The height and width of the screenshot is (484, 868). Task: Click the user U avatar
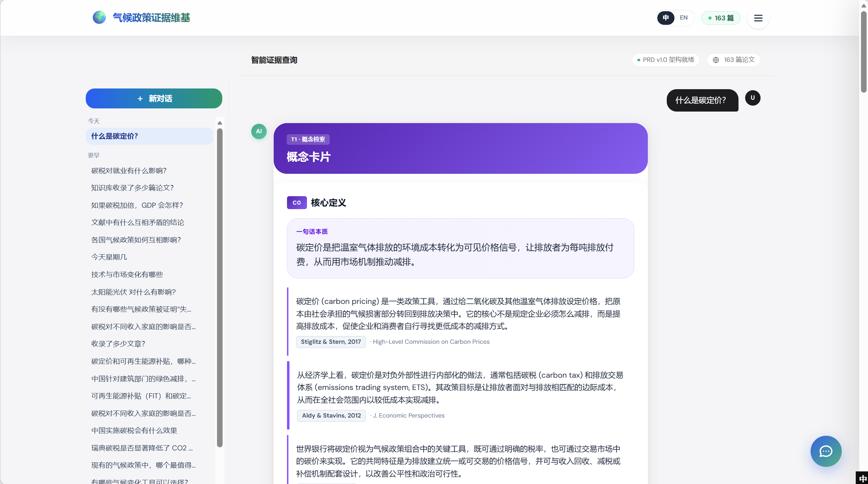pyautogui.click(x=752, y=98)
